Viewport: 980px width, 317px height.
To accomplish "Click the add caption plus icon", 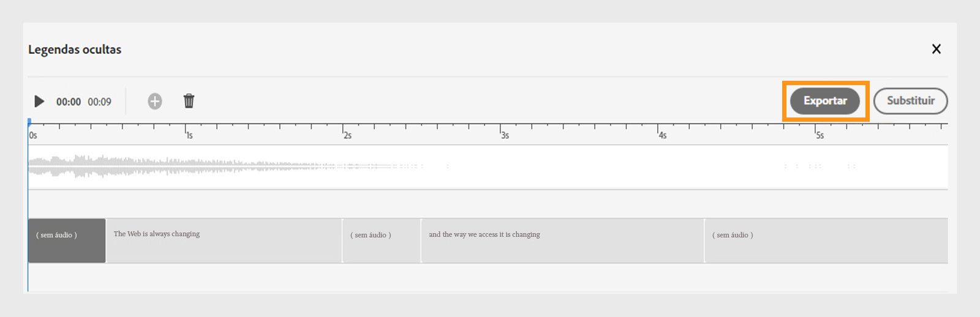I will pos(155,102).
